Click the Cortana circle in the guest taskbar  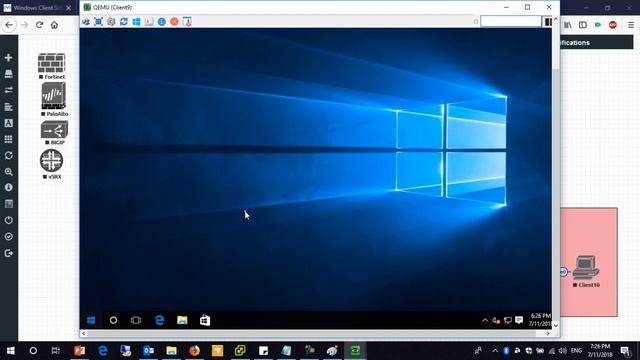click(x=113, y=320)
